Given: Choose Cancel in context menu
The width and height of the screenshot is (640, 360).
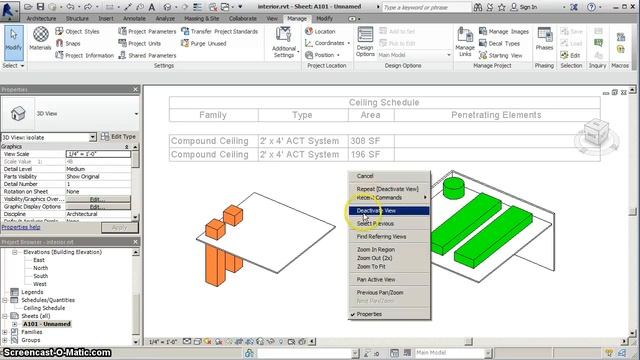Looking at the screenshot, I should coord(365,176).
